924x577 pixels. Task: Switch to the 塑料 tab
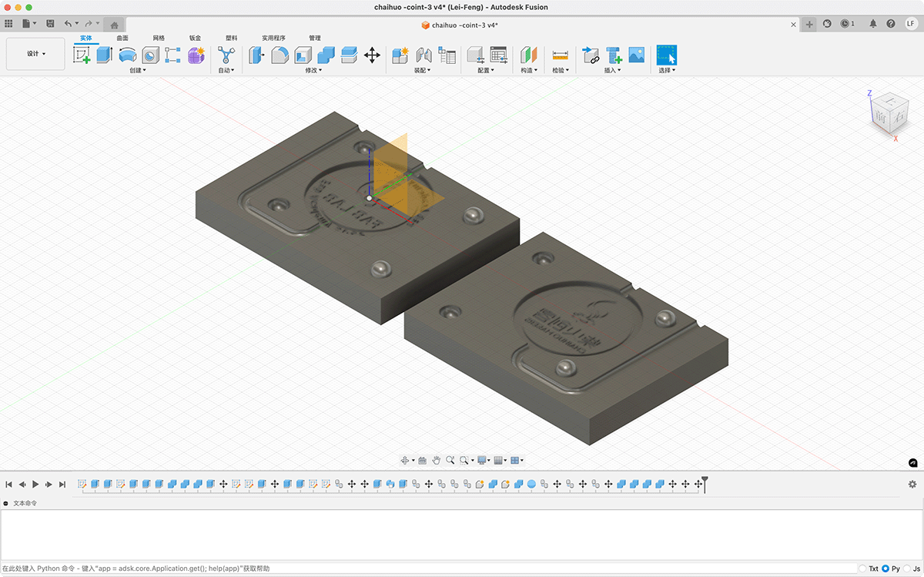[x=231, y=38]
